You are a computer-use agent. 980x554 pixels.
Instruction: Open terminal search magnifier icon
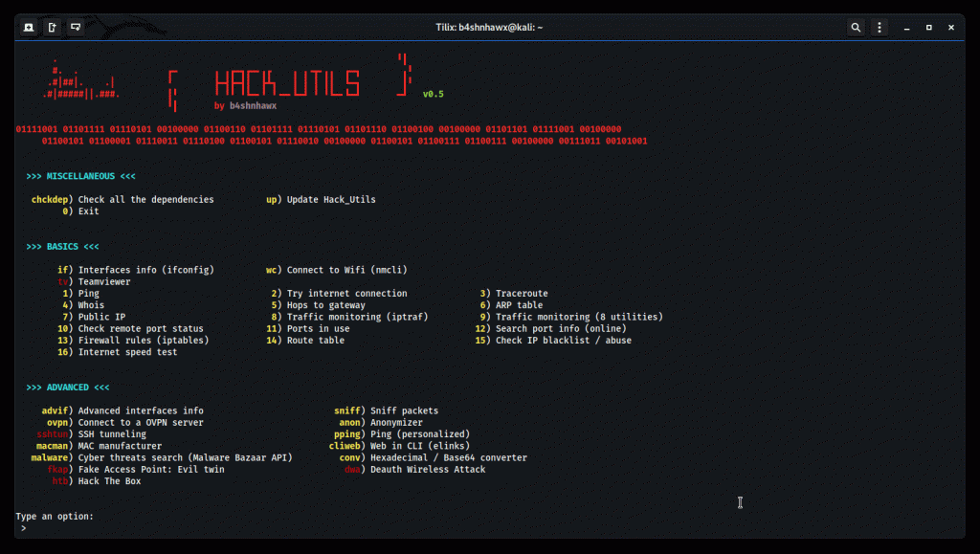[856, 28]
